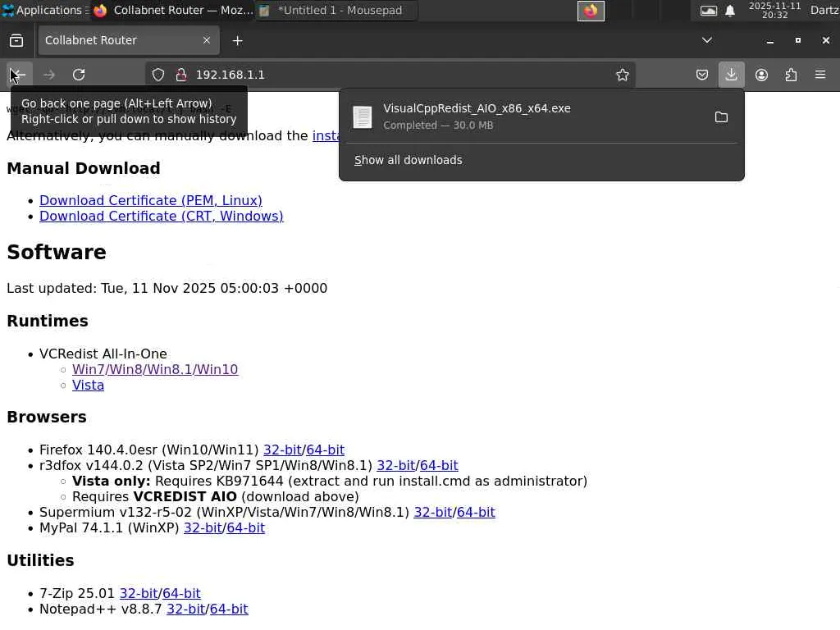Download MyPal 74.1.1 32-bit

click(x=203, y=527)
